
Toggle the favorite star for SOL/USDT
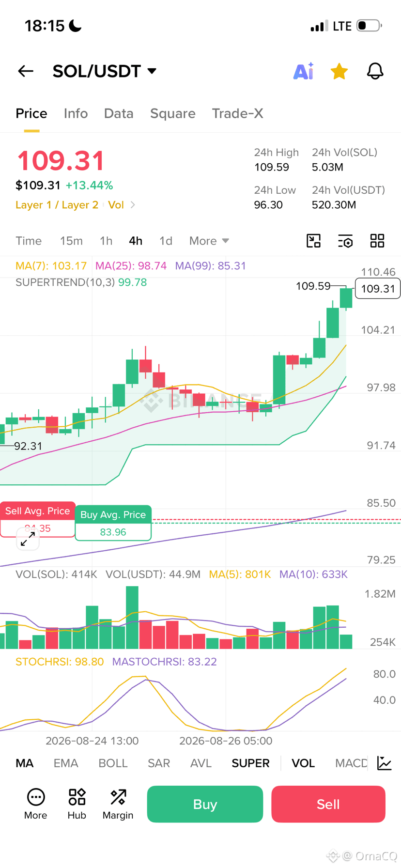click(x=339, y=71)
